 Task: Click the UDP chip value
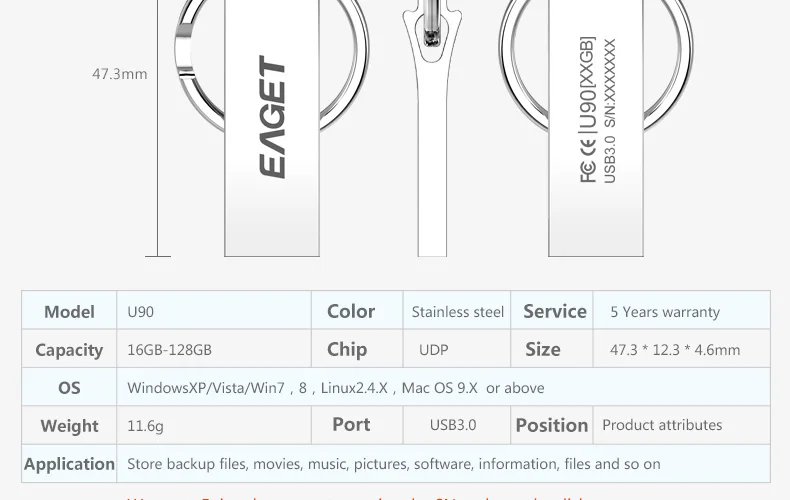pyautogui.click(x=433, y=350)
